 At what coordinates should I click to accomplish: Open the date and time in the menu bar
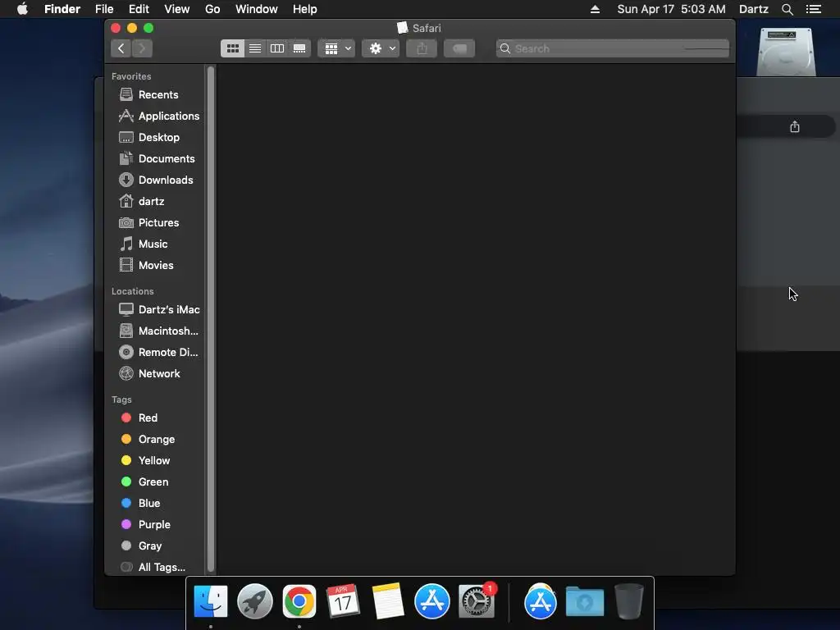point(671,9)
